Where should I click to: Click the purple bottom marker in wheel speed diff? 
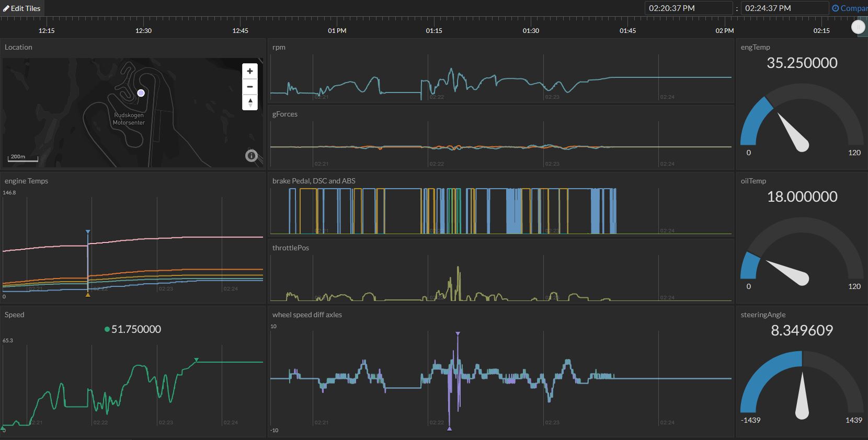[x=449, y=429]
